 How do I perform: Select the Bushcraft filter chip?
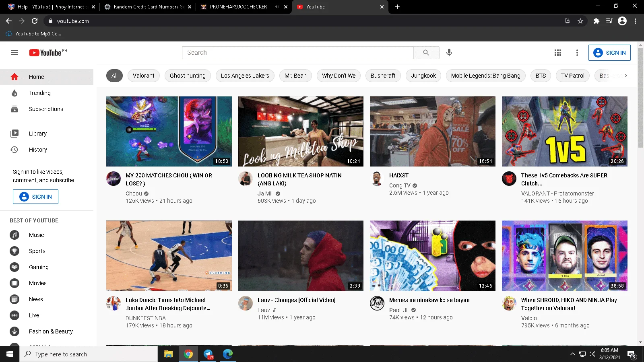click(383, 76)
